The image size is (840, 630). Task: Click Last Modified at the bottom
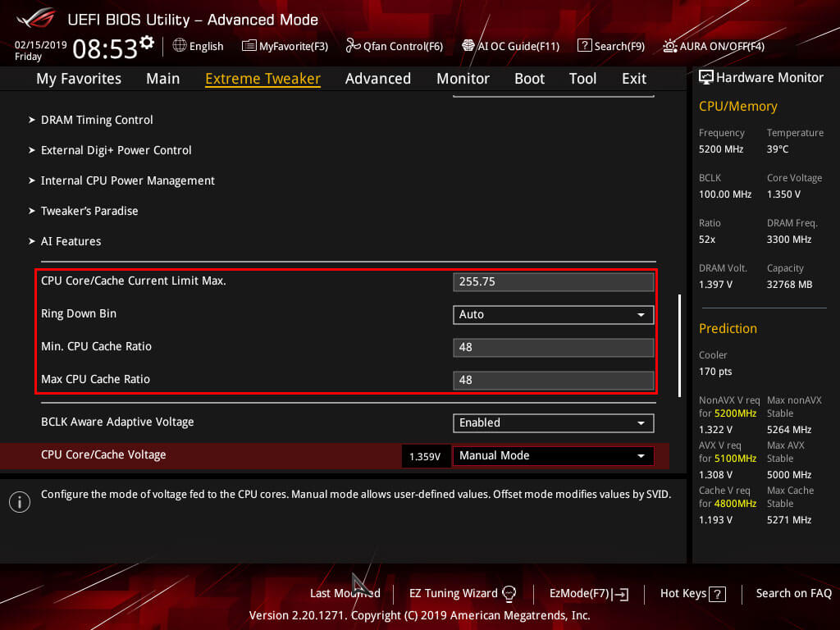tap(345, 593)
